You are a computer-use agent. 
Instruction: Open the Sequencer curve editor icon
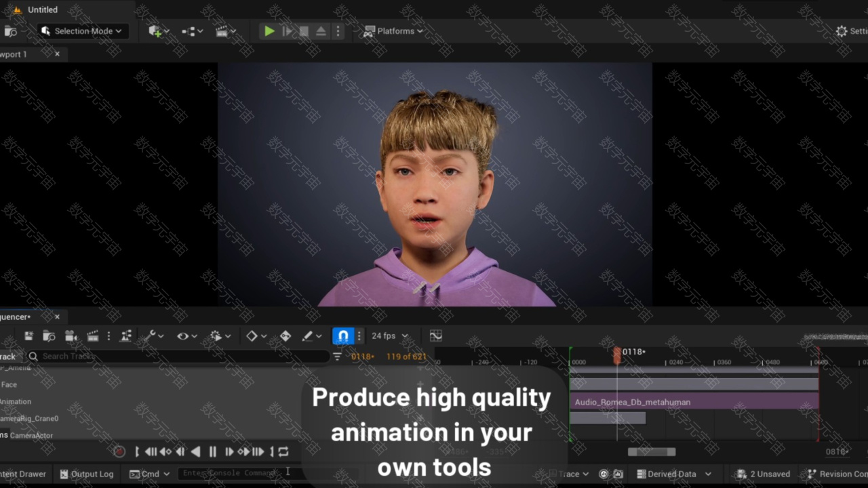(435, 336)
